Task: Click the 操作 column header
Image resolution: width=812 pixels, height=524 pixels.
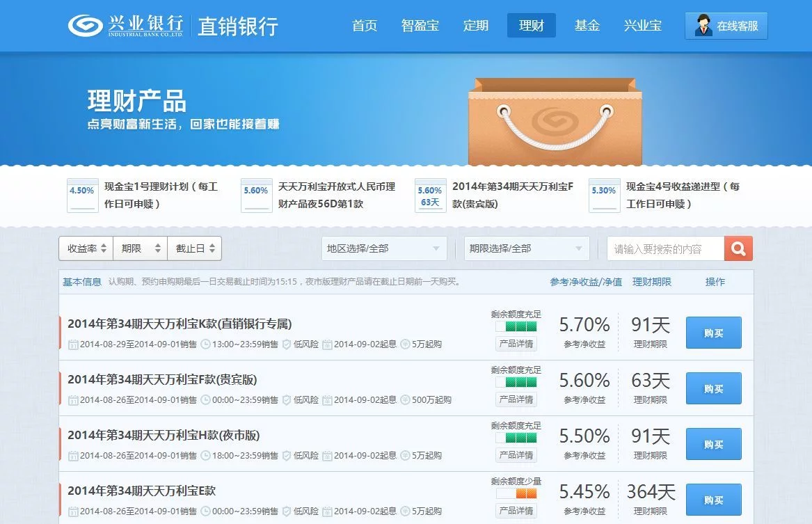Action: click(715, 282)
